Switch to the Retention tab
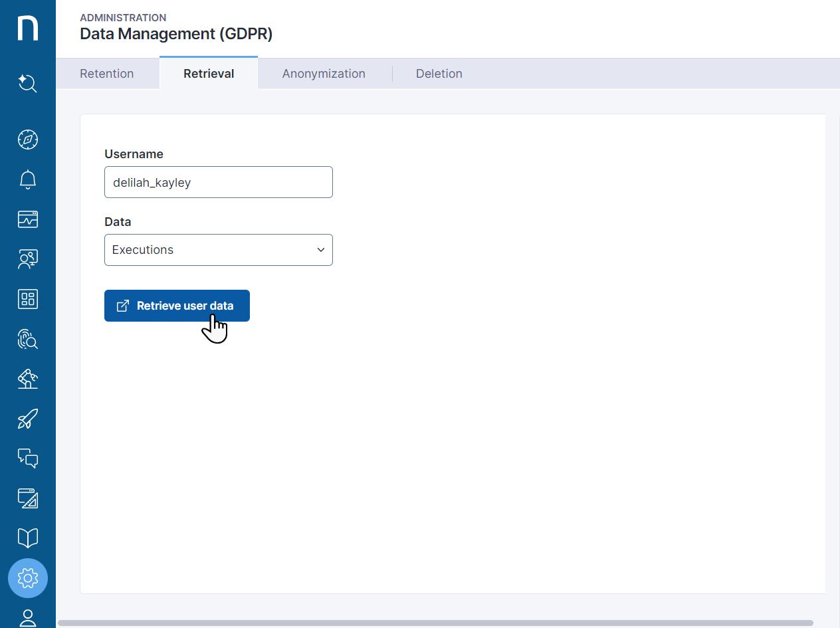Screen dimensions: 840x628 pos(107,74)
